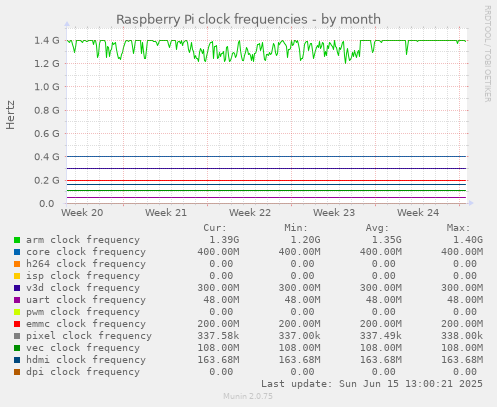Click the 'isp clock frequency' legend label
Viewport: 497px width, 407px height.
click(83, 276)
